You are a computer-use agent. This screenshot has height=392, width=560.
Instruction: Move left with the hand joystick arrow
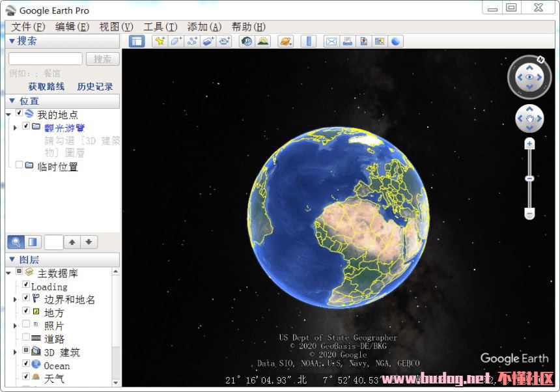520,119
